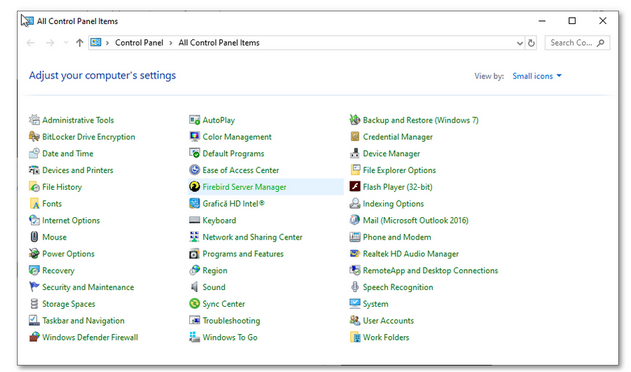The image size is (631, 372).
Task: Click the Ease of Access Center icon
Action: tap(195, 170)
